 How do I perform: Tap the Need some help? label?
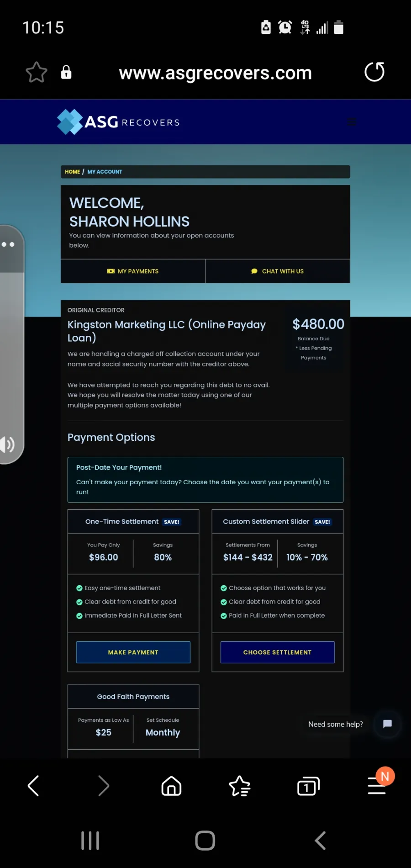(x=336, y=724)
